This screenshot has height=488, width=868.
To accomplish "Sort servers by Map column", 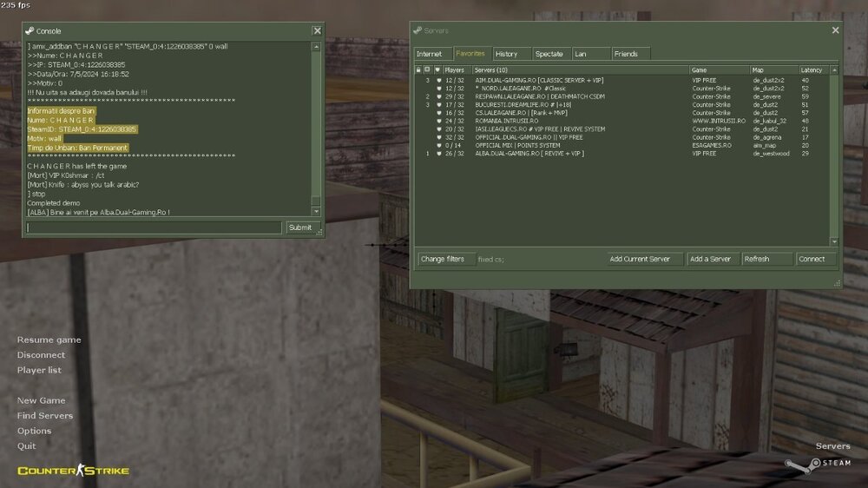I will point(773,69).
